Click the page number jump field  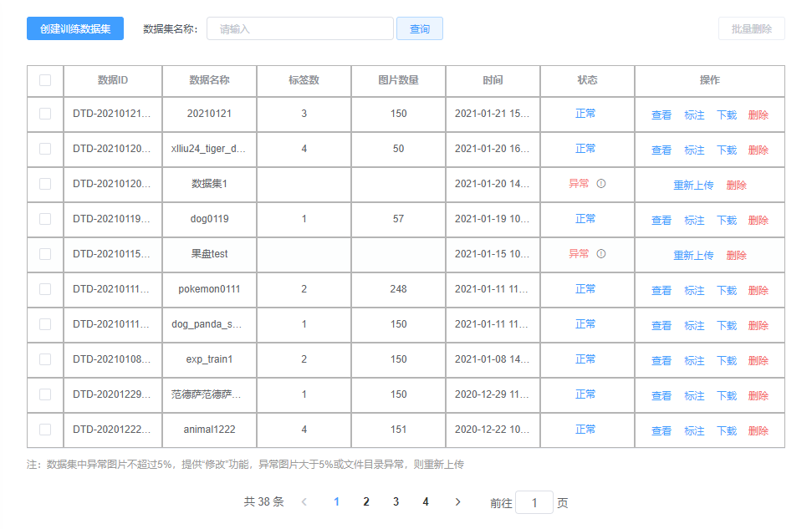(x=534, y=502)
